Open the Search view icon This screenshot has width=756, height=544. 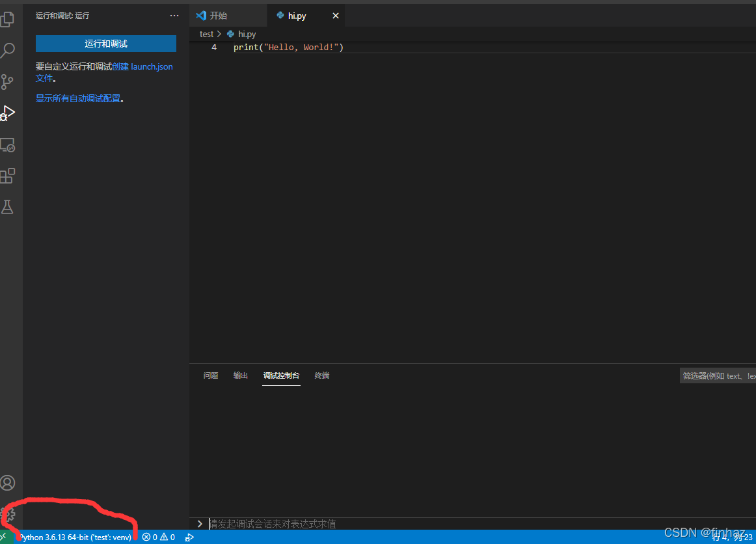point(8,50)
